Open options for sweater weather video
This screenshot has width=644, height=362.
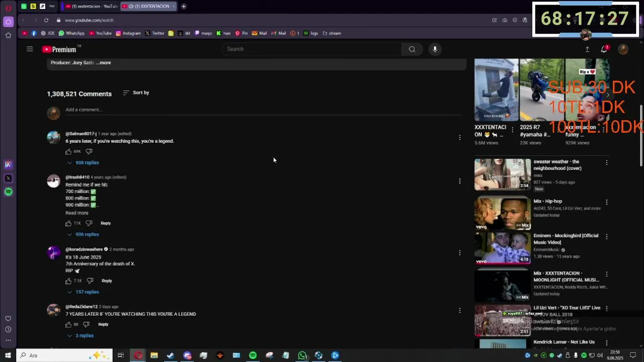coord(607,162)
